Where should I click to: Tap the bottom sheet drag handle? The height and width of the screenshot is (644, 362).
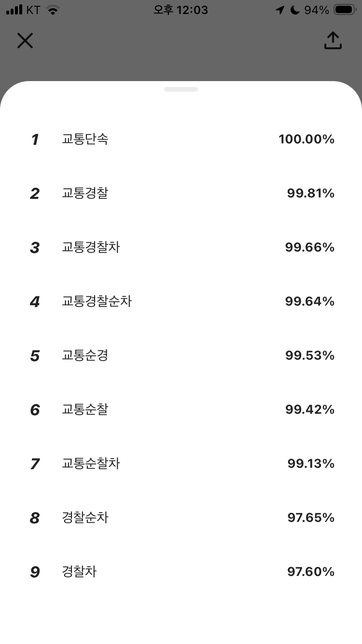click(181, 89)
